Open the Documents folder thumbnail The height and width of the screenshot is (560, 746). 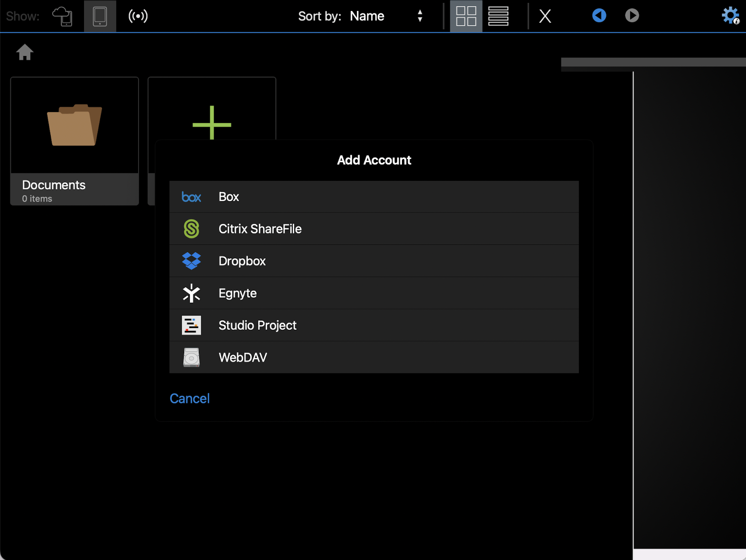click(x=75, y=141)
